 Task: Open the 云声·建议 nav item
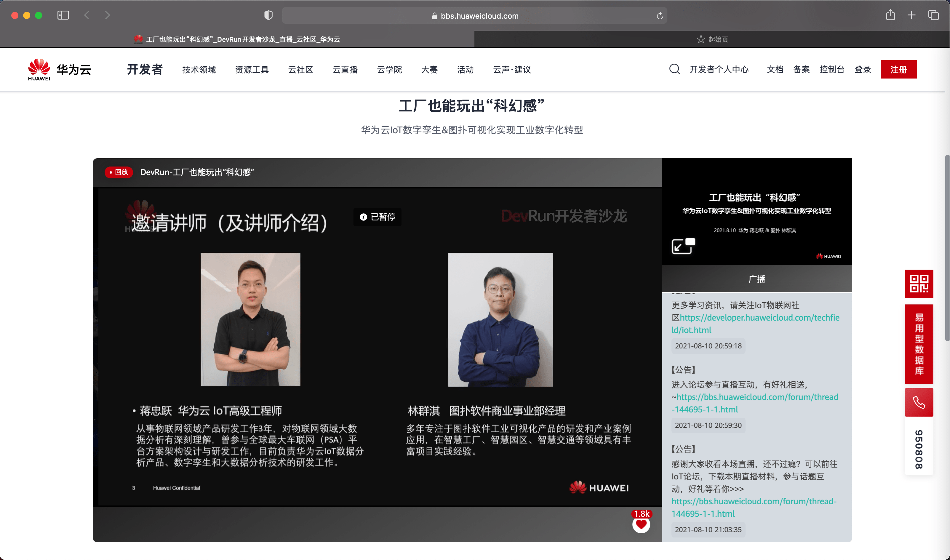point(512,69)
